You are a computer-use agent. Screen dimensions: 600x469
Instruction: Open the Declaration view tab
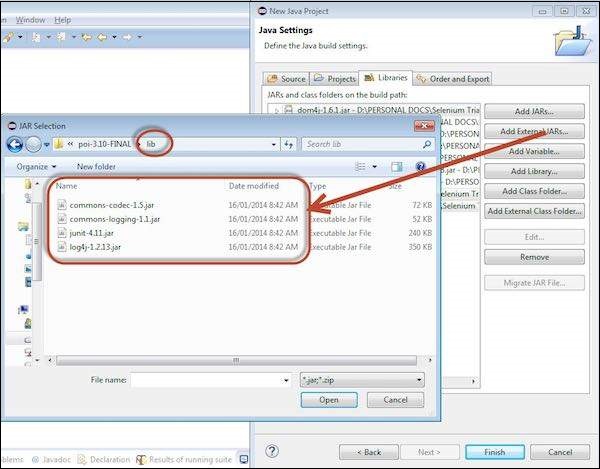coord(104,459)
